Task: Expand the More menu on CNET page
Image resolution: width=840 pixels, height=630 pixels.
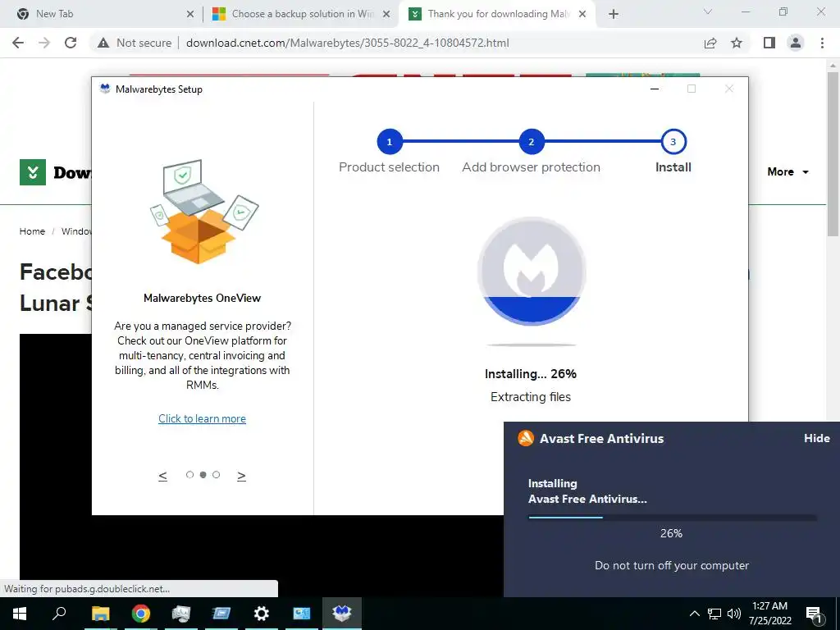Action: (787, 172)
